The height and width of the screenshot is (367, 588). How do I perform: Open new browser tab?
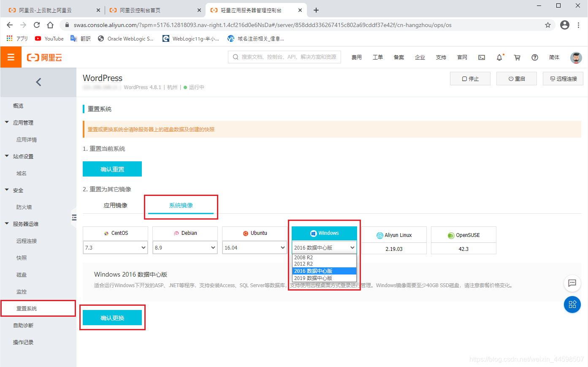pos(316,10)
